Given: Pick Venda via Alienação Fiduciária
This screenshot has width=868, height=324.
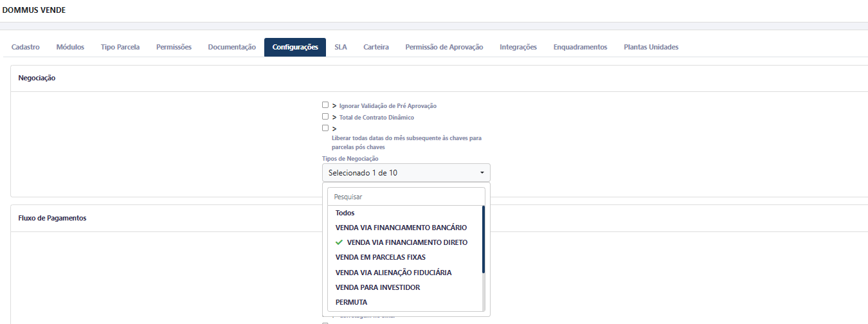Looking at the screenshot, I should pyautogui.click(x=393, y=273).
